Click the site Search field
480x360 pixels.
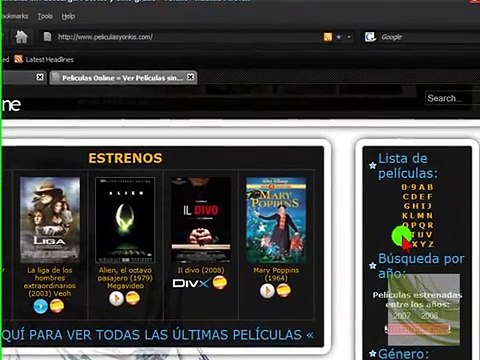click(452, 98)
